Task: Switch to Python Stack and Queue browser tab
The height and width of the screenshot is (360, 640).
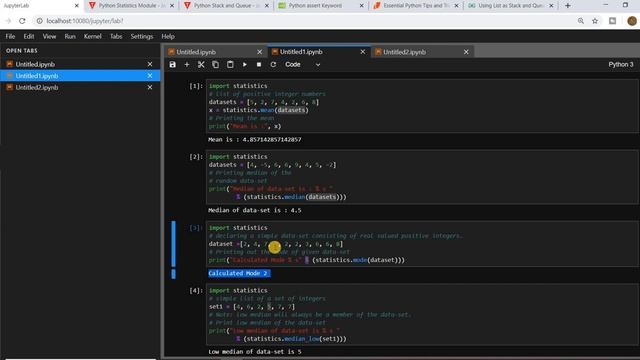Action: point(227,6)
